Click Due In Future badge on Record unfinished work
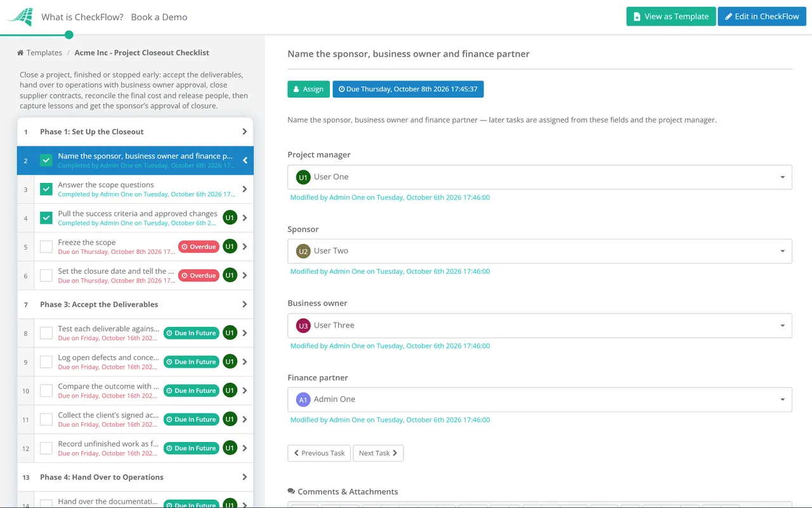The width and height of the screenshot is (812, 508). (191, 448)
